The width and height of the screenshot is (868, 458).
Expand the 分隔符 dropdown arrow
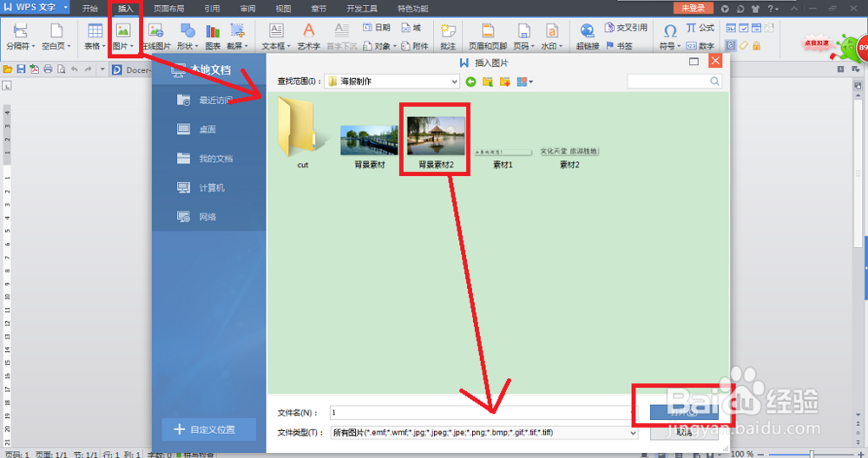33,47
